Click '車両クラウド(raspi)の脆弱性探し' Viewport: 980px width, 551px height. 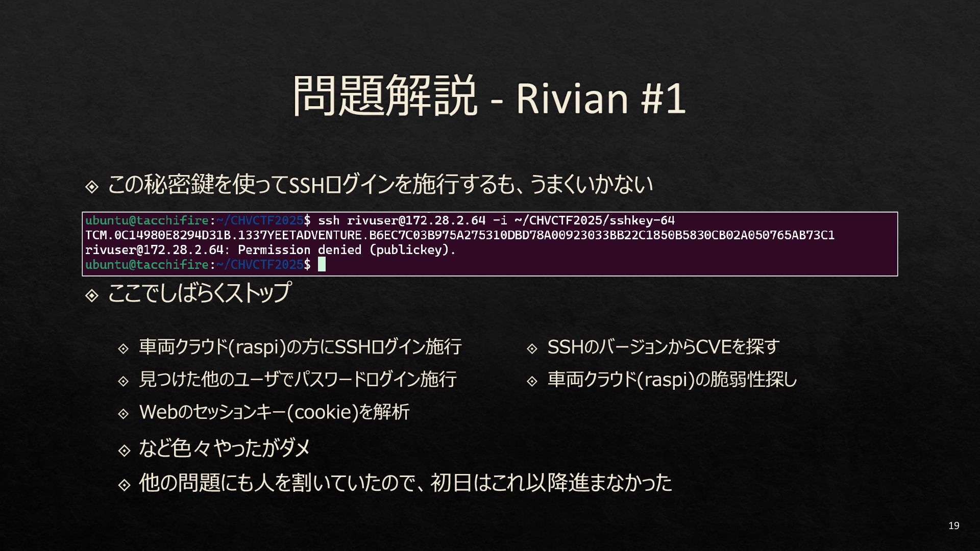pyautogui.click(x=672, y=379)
